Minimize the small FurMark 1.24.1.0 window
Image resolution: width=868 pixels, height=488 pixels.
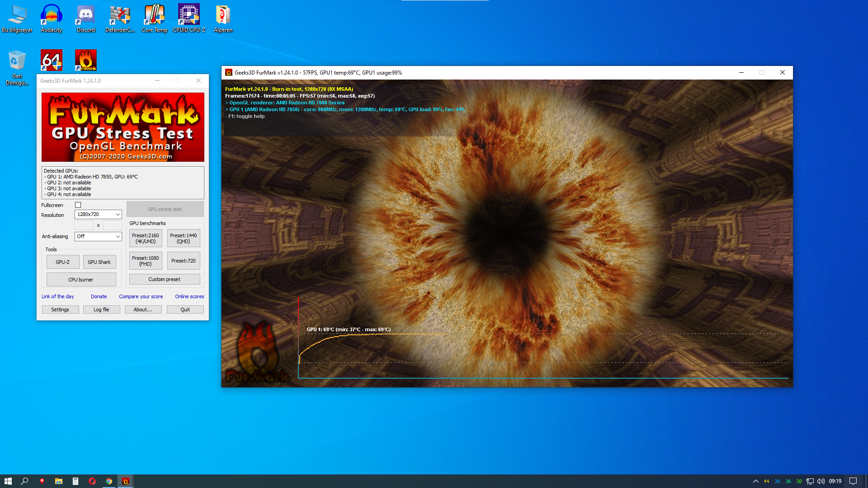[157, 81]
